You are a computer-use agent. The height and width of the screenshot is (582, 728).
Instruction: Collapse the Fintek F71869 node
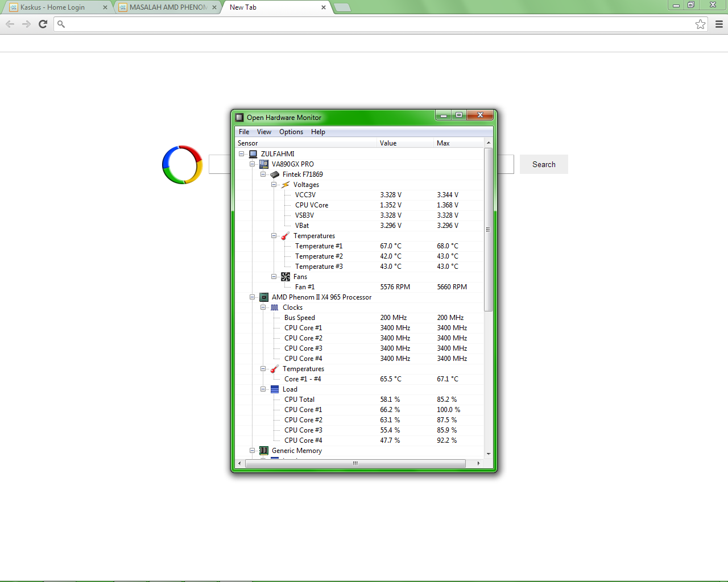(263, 174)
